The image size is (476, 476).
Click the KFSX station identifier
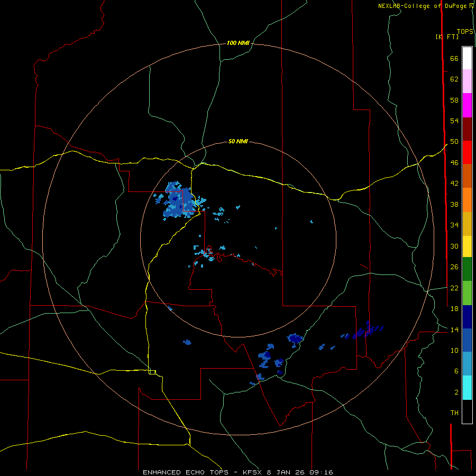tap(252, 472)
